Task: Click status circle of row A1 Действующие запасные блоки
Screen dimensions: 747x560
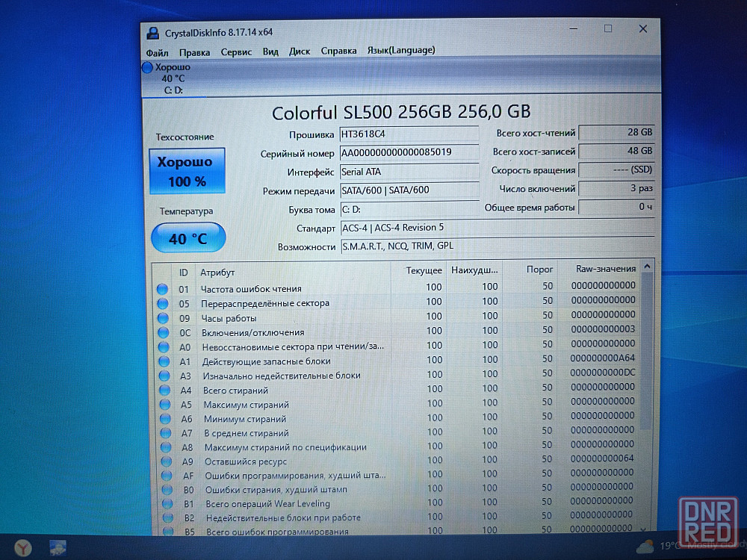Action: 164,361
